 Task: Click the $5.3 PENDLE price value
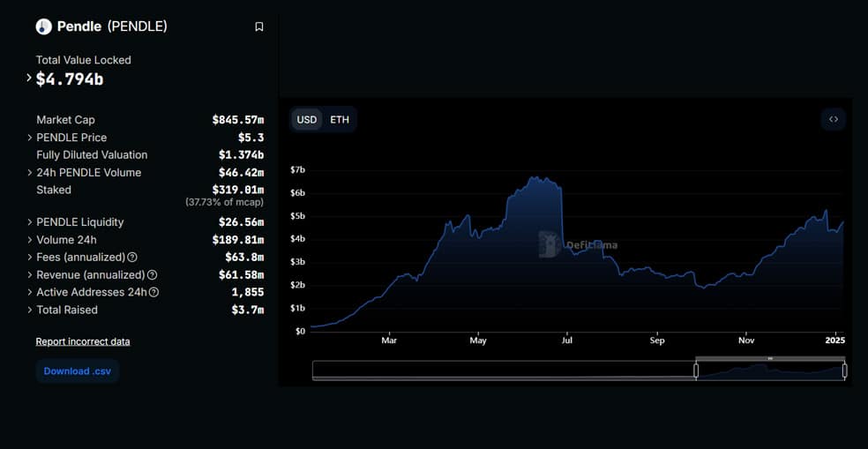point(251,138)
